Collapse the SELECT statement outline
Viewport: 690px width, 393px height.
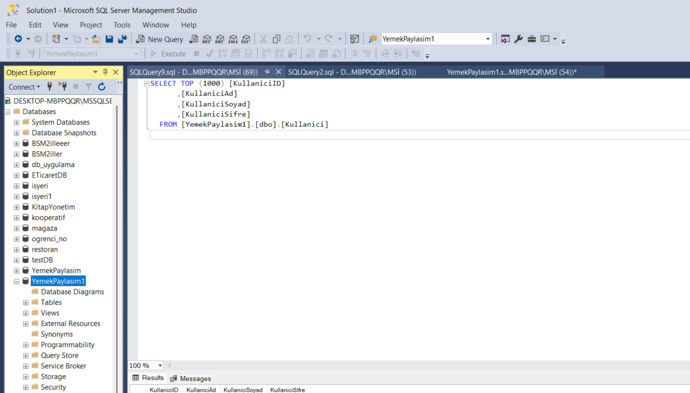point(147,83)
